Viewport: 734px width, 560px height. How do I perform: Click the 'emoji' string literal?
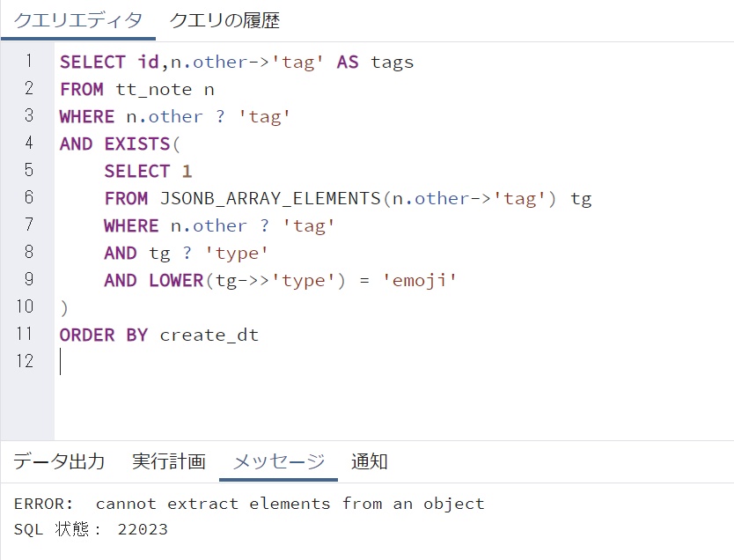(x=420, y=281)
